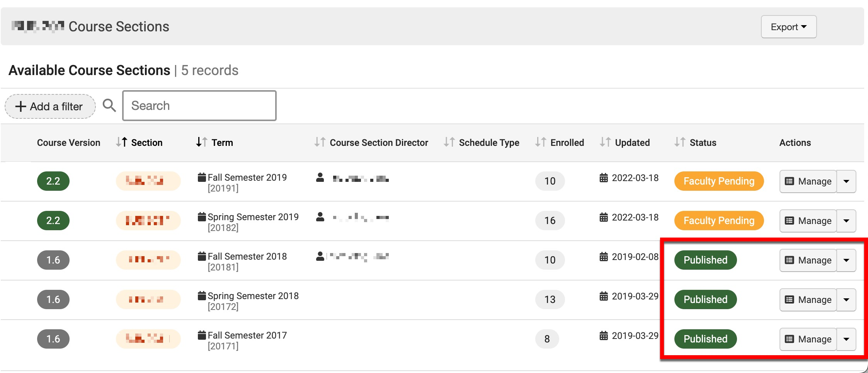Click Faculty Pending status for Fall 2019
The height and width of the screenshot is (373, 868).
(x=719, y=181)
